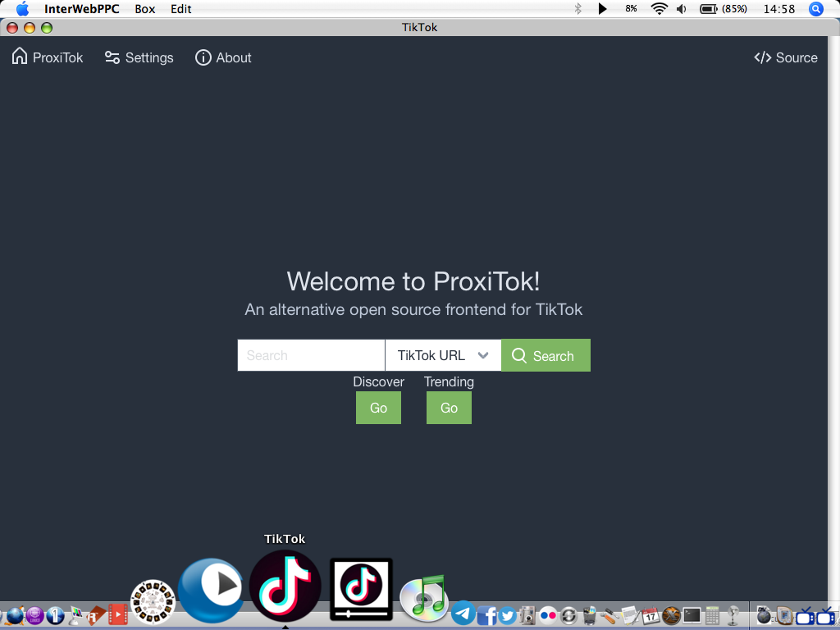
Task: Open the About page
Action: click(x=223, y=57)
